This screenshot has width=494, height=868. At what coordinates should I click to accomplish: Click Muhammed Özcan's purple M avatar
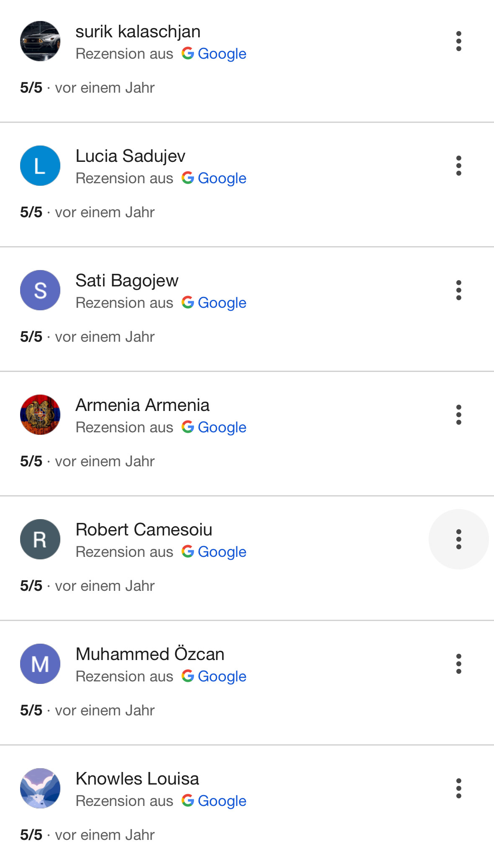click(x=40, y=664)
